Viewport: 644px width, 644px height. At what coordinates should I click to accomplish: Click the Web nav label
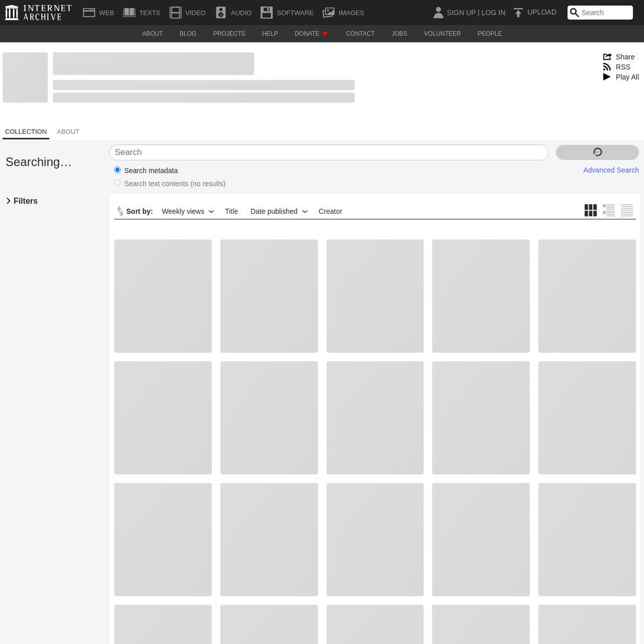point(106,13)
